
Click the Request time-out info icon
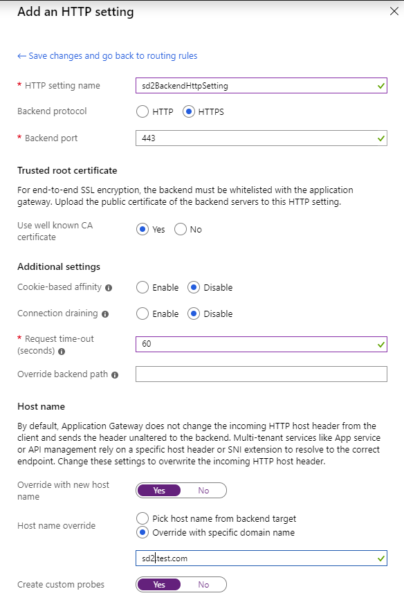tap(61, 351)
